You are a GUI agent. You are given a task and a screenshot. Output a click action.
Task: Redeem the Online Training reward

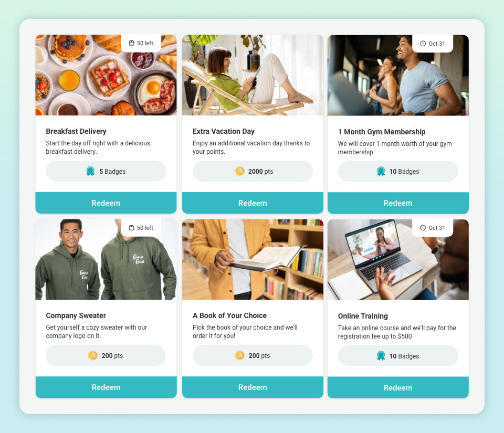point(398,388)
